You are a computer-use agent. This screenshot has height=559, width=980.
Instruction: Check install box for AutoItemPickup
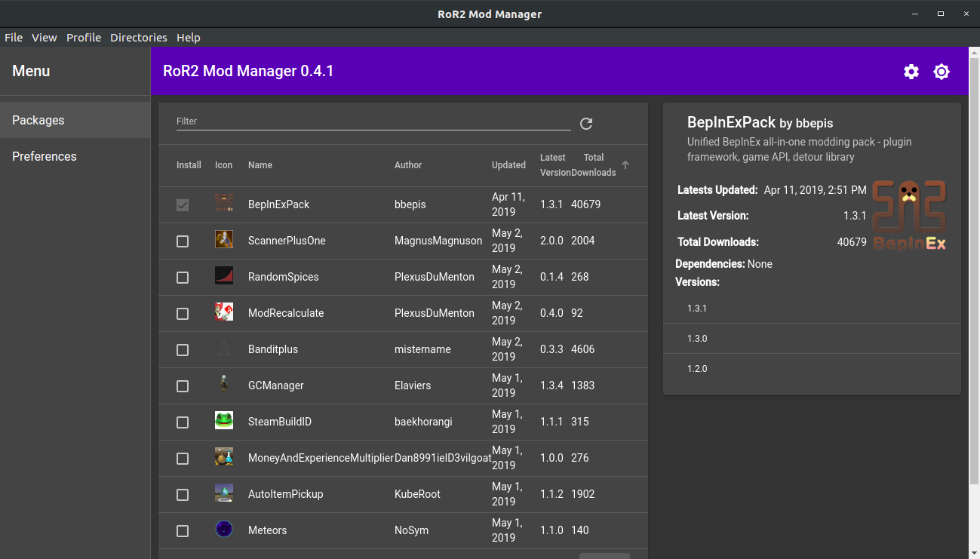click(x=183, y=495)
